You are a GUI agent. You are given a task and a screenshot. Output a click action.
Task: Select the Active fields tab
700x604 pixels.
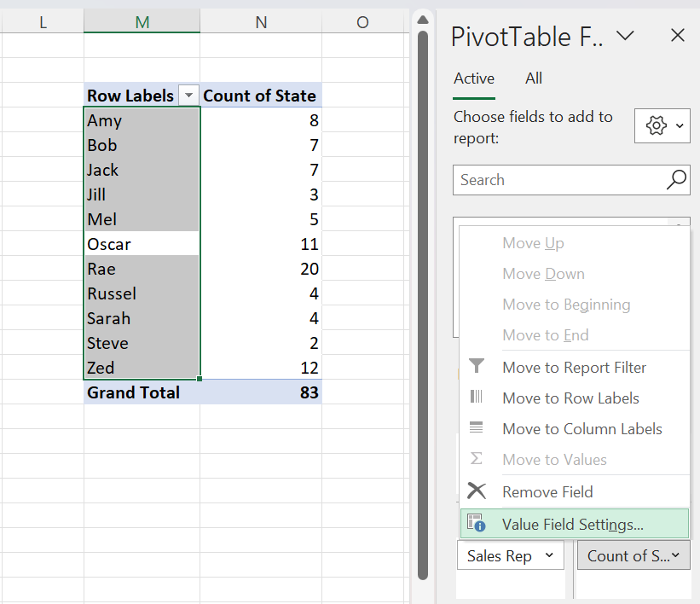point(473,78)
